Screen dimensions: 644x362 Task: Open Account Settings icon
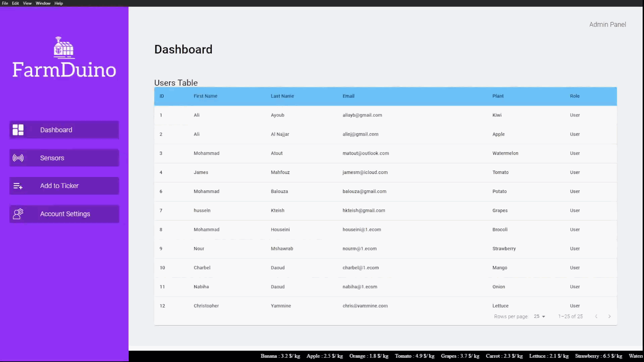pos(18,214)
